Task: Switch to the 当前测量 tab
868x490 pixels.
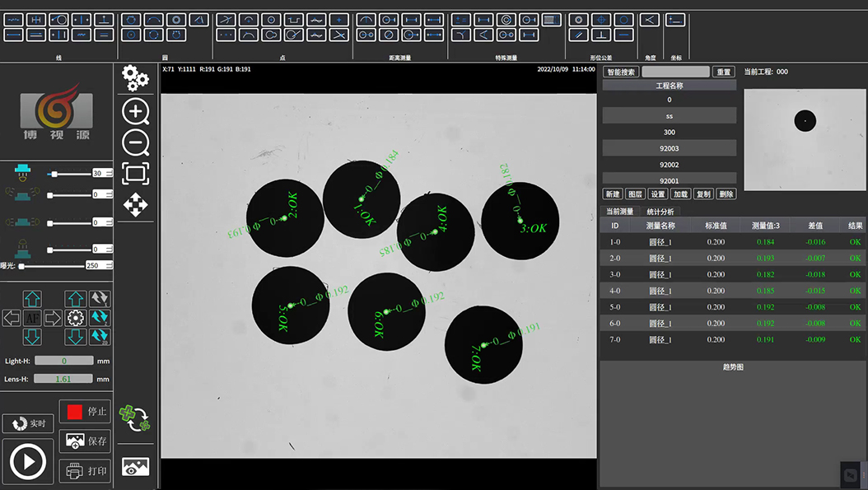Action: pos(619,212)
